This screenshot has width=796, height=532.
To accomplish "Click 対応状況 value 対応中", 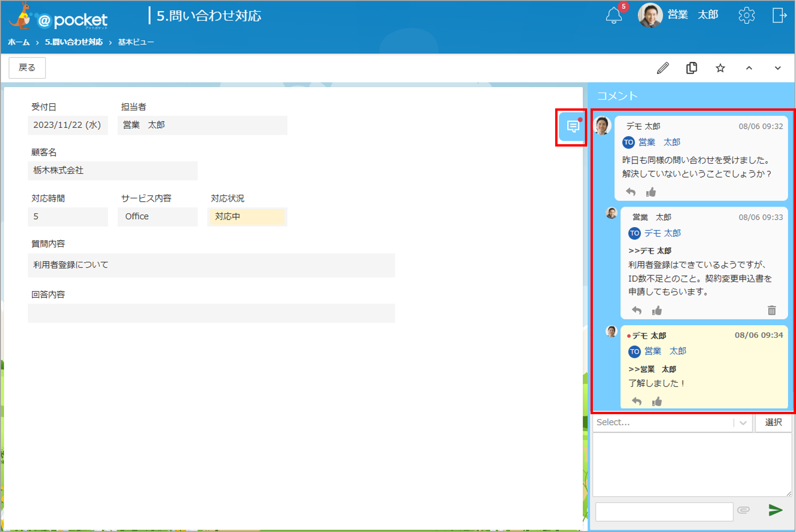I will click(247, 217).
